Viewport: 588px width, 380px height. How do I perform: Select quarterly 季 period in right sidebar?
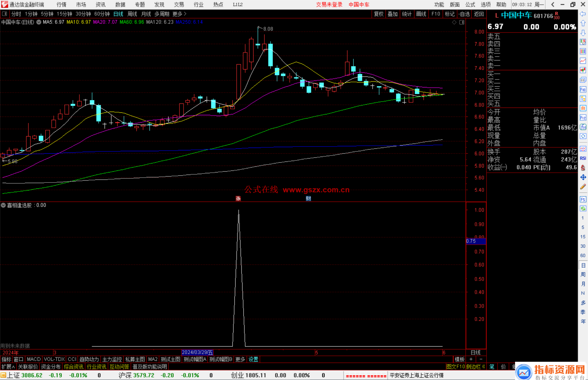pos(583,312)
